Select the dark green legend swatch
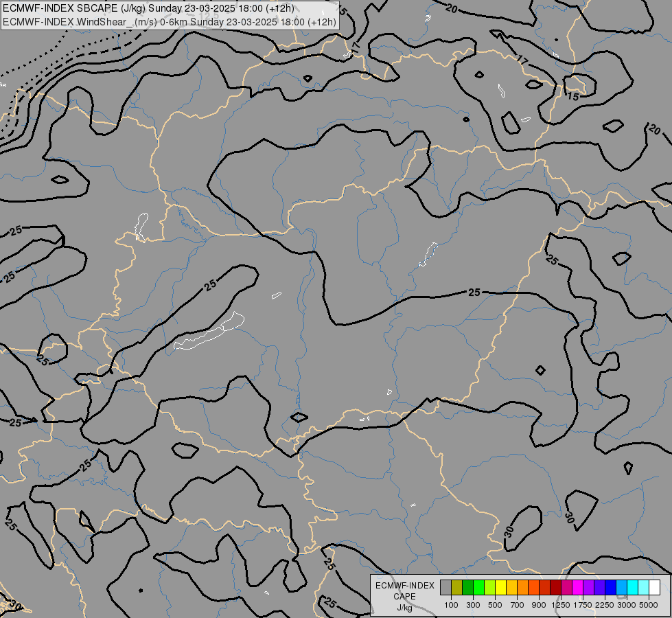Screen dimensions: 672x618 click(467, 588)
